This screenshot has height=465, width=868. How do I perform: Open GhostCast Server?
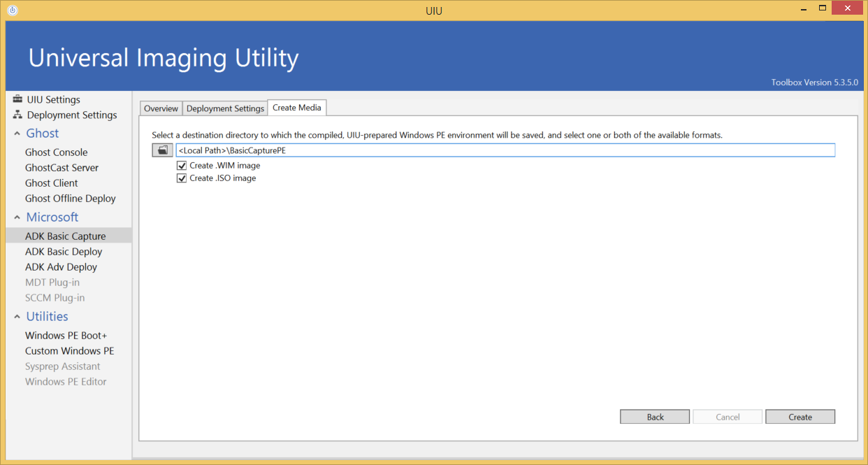tap(62, 168)
